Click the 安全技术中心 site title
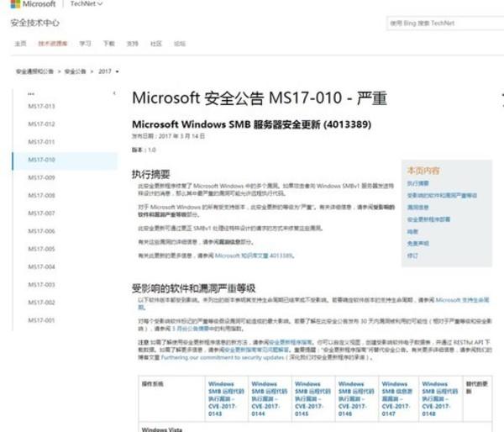The image size is (504, 432). click(34, 23)
